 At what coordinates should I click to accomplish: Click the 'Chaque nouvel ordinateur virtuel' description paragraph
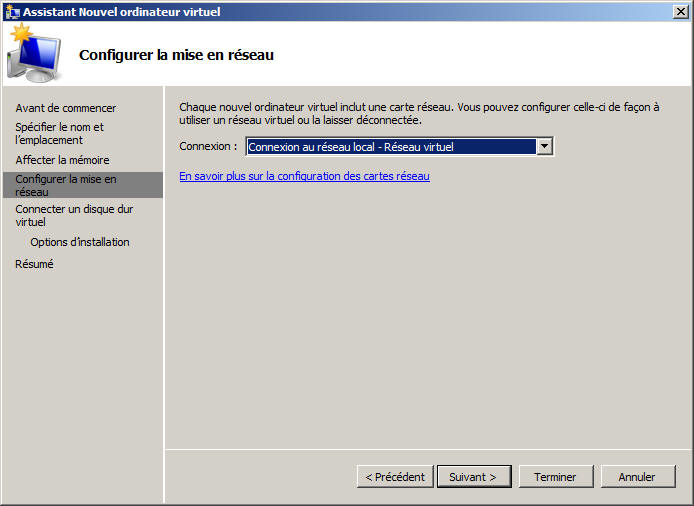[418, 113]
